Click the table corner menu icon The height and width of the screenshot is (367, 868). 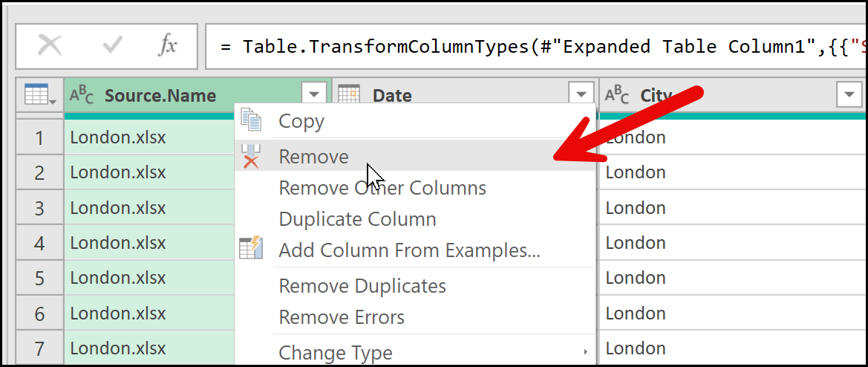pos(39,95)
